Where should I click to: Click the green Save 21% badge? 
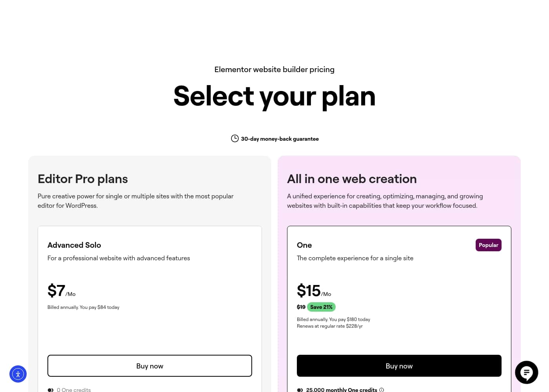pyautogui.click(x=322, y=307)
